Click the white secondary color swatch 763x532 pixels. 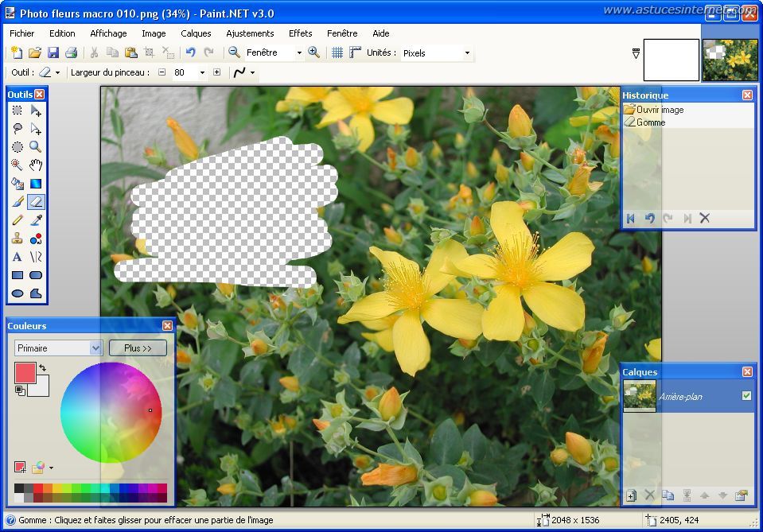point(41,387)
